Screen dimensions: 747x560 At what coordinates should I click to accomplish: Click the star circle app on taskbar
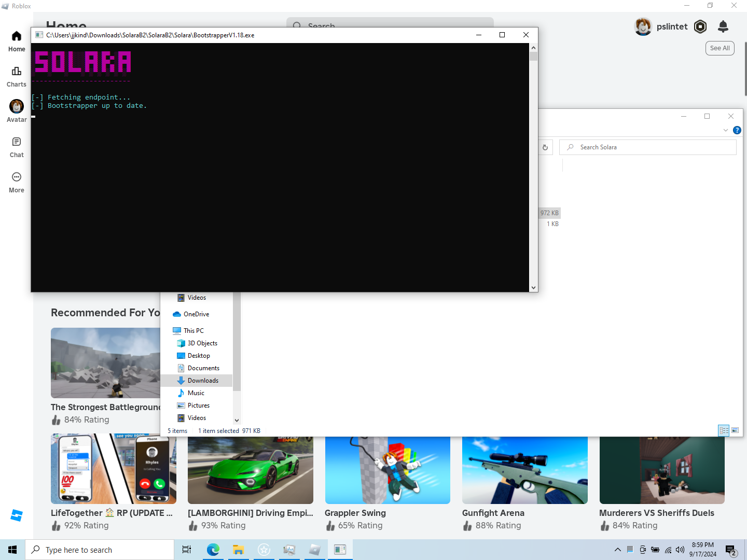click(x=264, y=550)
